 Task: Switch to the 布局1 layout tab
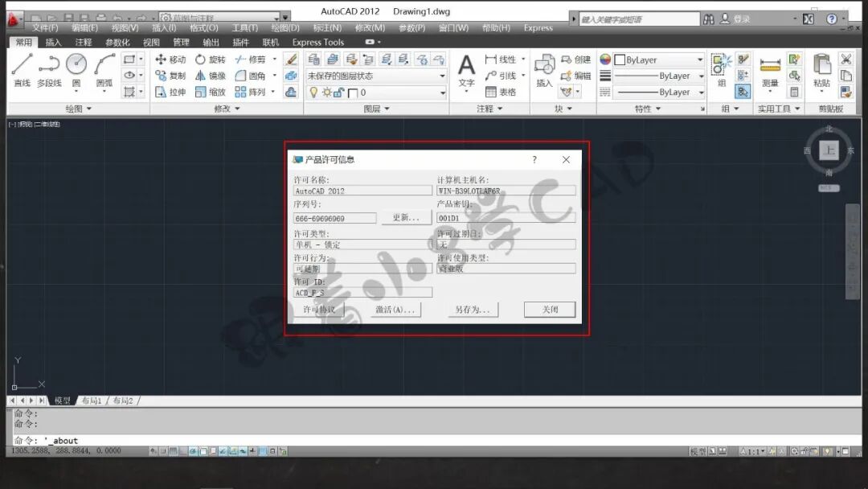point(92,401)
